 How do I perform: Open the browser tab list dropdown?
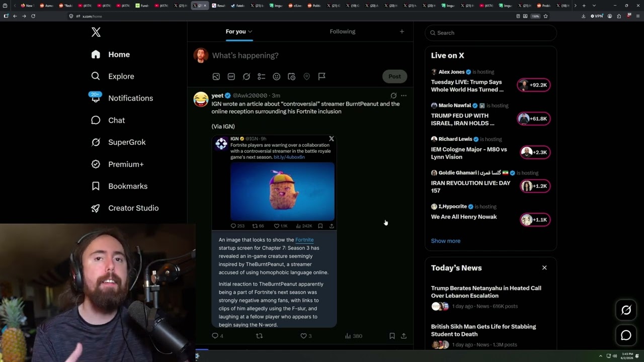tap(594, 6)
